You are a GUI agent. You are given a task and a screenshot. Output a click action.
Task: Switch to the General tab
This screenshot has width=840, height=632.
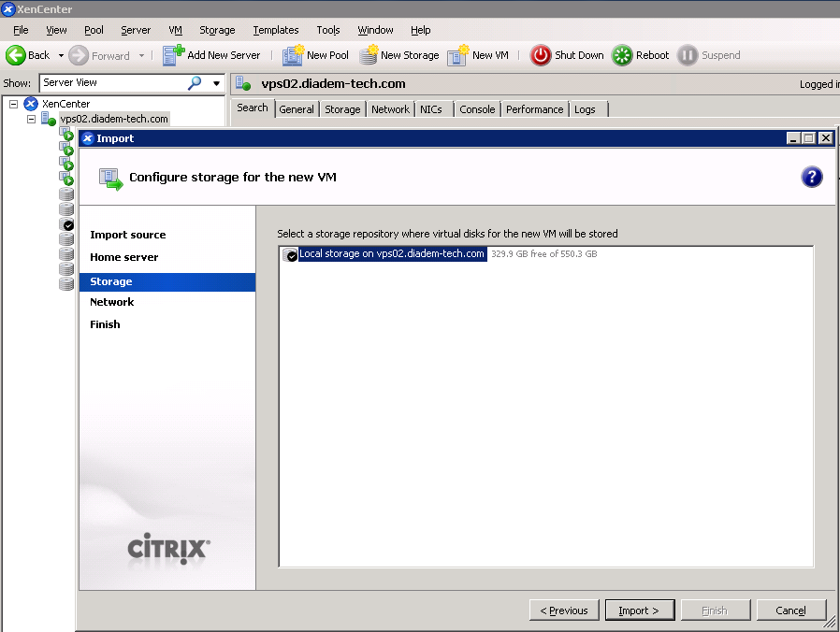[297, 109]
